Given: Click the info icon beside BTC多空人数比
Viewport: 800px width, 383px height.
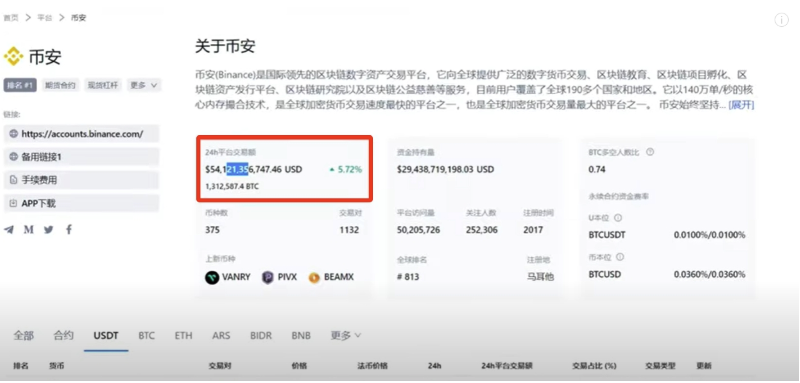Looking at the screenshot, I should (650, 152).
